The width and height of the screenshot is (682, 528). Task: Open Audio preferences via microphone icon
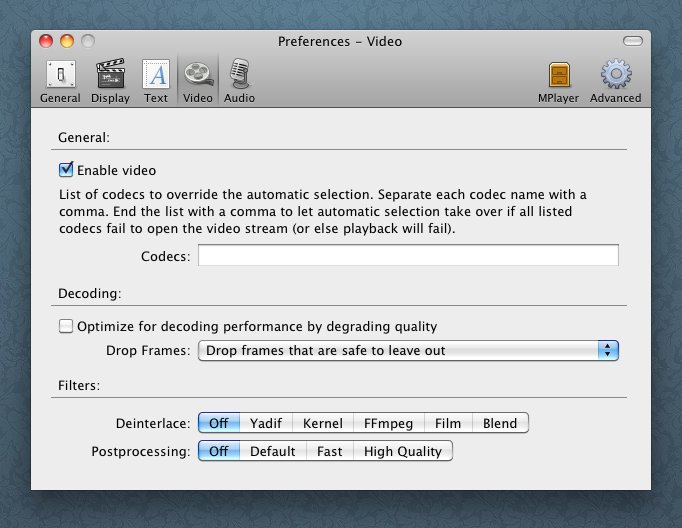tap(239, 74)
